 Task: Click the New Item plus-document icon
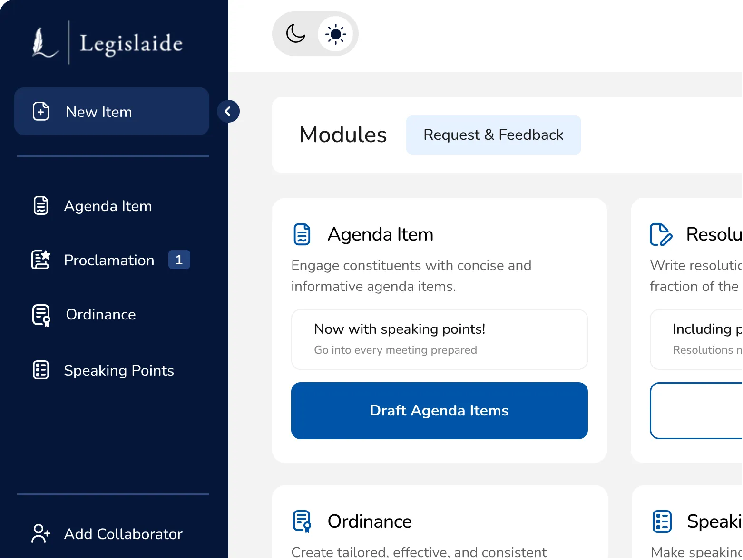tap(41, 111)
